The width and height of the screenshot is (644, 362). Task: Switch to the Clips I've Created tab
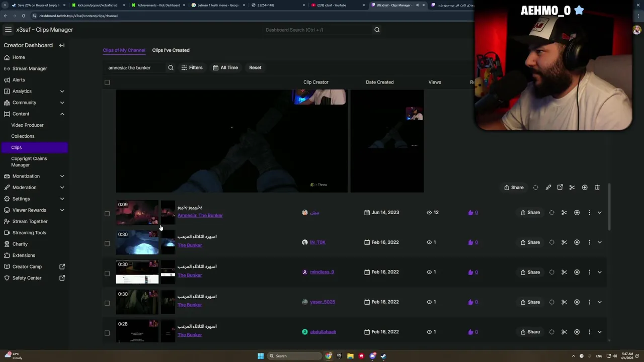coord(171,50)
